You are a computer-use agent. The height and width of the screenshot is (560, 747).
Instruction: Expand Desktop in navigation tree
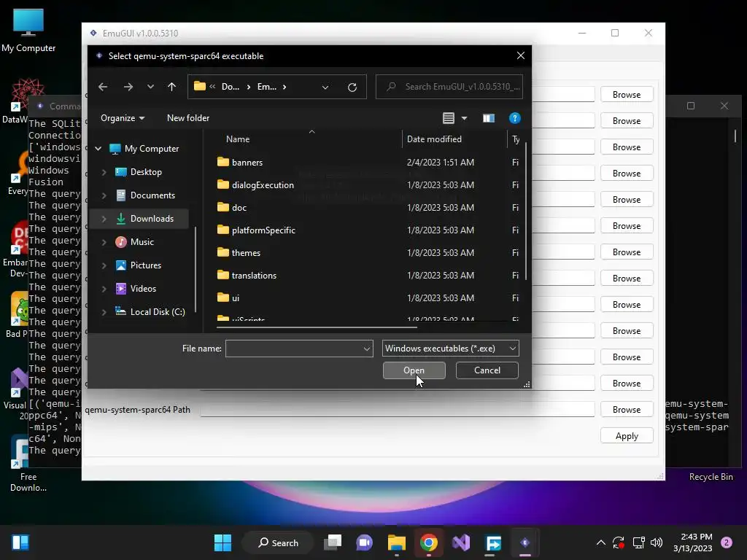point(104,172)
